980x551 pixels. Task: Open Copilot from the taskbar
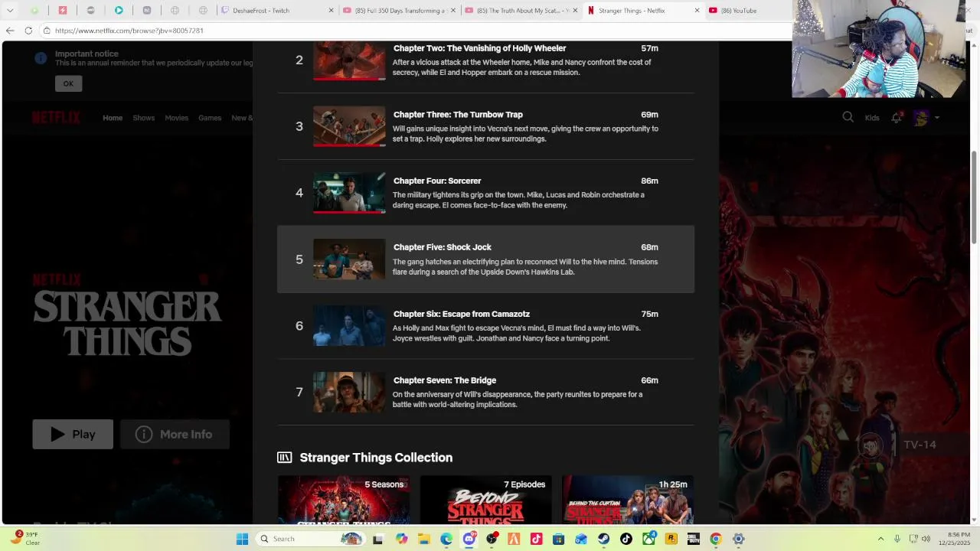401,539
